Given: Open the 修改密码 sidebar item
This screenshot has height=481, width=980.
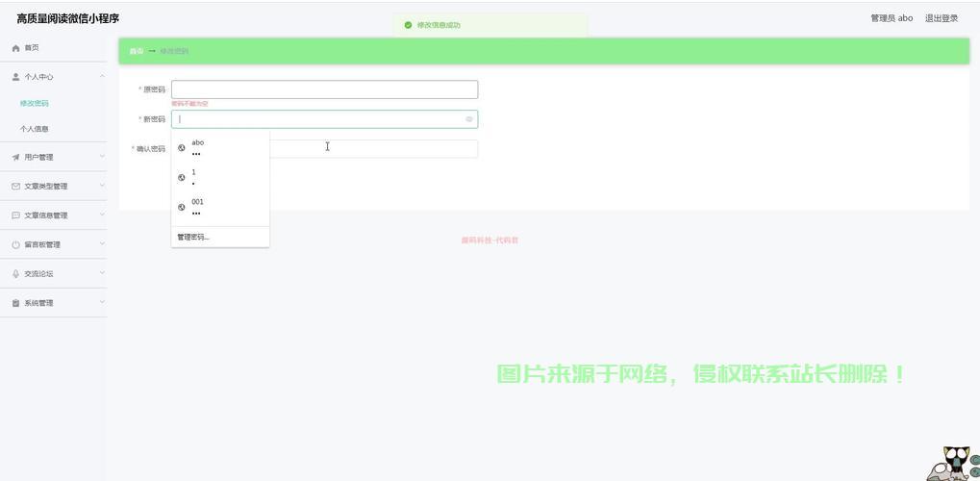Looking at the screenshot, I should (35, 103).
